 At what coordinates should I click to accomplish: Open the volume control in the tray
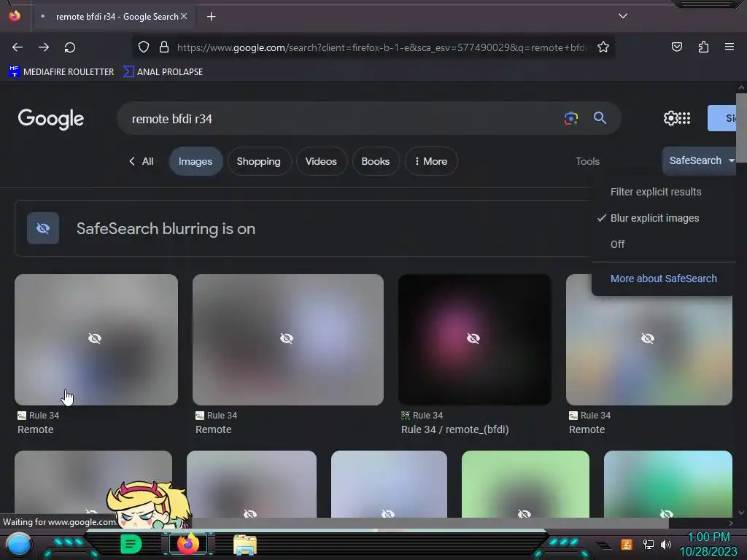point(666,544)
